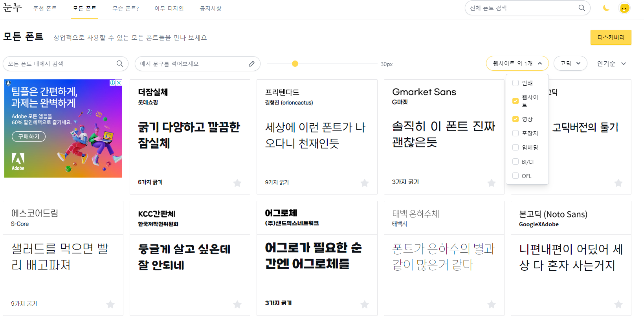Open the 공지사항 tab
The image size is (644, 321).
pos(210,8)
